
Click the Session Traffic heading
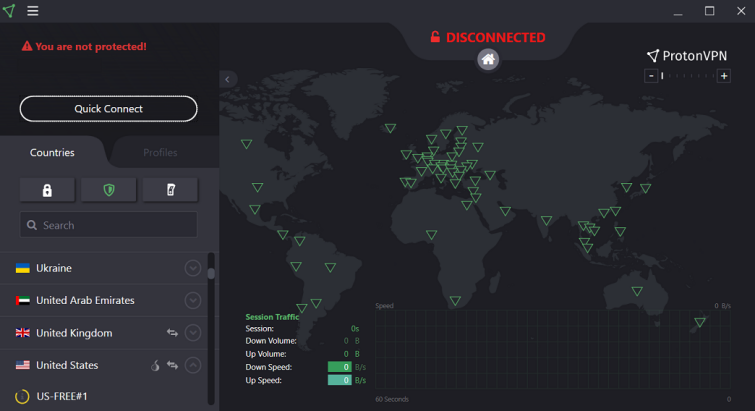click(273, 317)
